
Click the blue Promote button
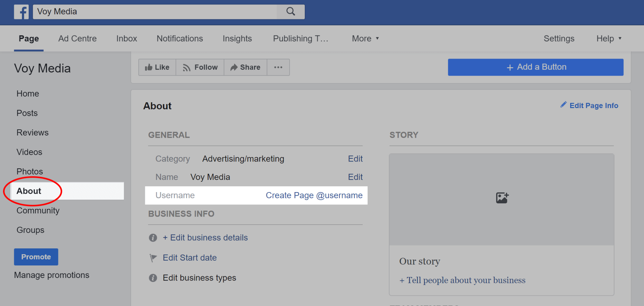point(36,257)
